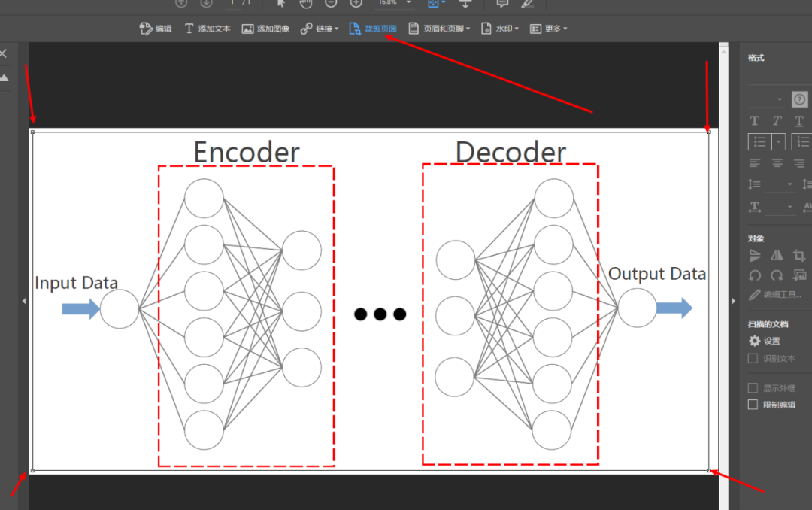812x510 pixels.
Task: Go to previous page arrow
Action: pyautogui.click(x=181, y=3)
